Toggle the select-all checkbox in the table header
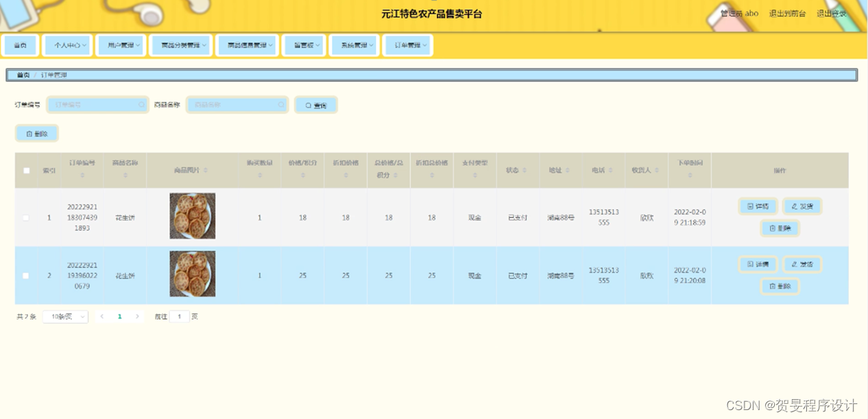Screen dimensions: 868x419 coord(27,169)
